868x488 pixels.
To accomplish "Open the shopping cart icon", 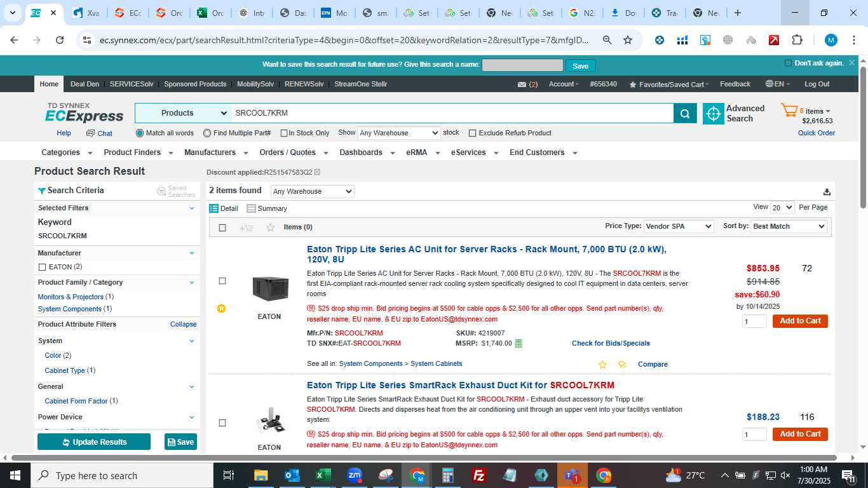I will click(x=789, y=111).
